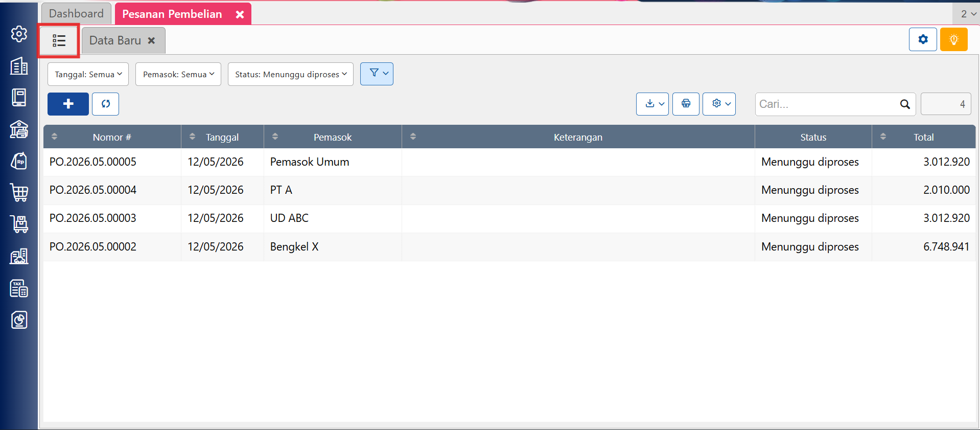Click the Cari search input field
Image resolution: width=980 pixels, height=430 pixels.
coord(827,104)
